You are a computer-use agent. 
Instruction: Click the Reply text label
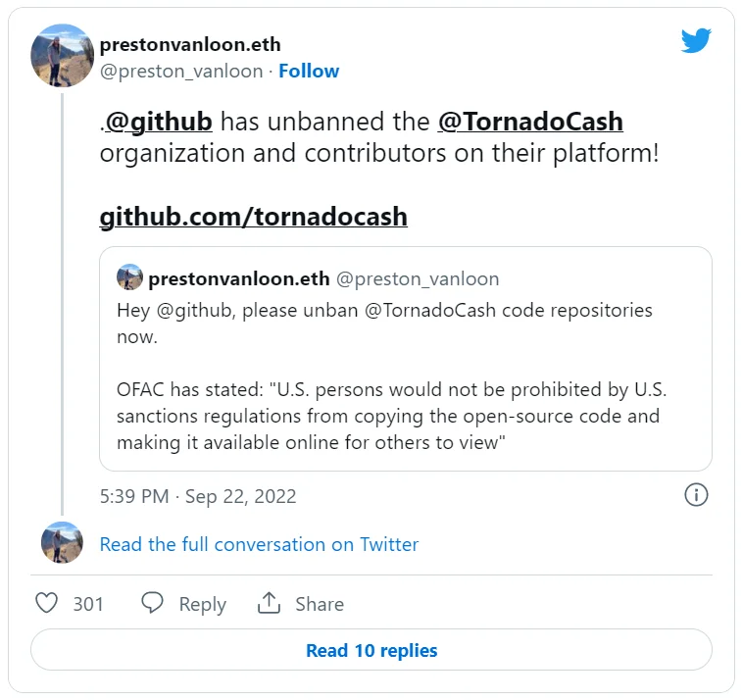(202, 604)
